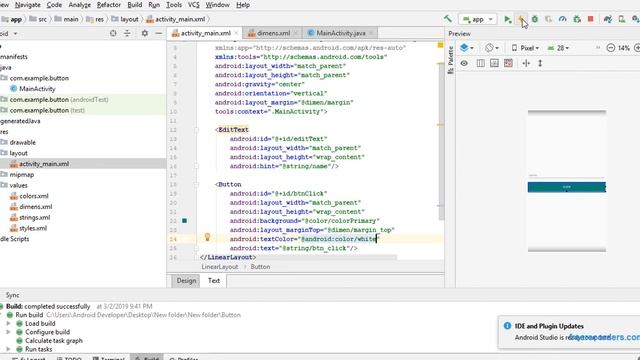Screen dimensions: 640x360
Task: Toggle the view options eye icon in Preview
Action: coord(464,63)
